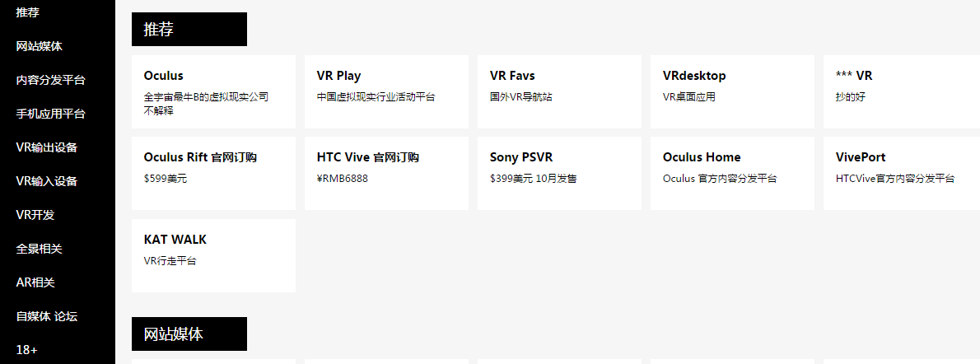Jump to VR开发 section
The height and width of the screenshot is (364, 980).
(x=35, y=215)
